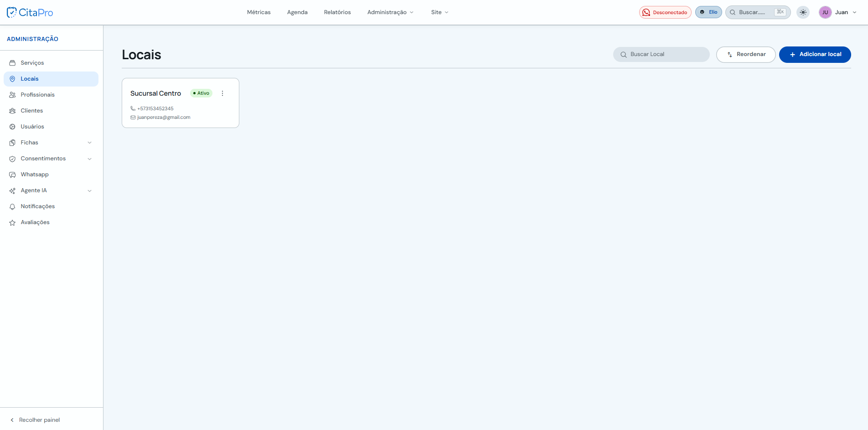Click the JU user avatar

(825, 12)
